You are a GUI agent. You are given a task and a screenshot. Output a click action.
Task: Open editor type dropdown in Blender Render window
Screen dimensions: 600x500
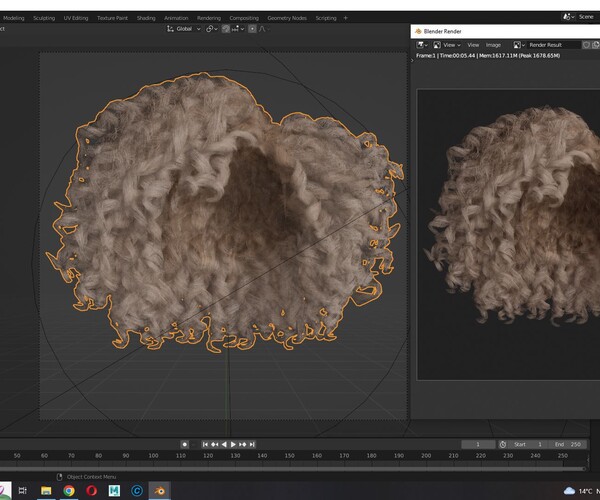[x=422, y=45]
